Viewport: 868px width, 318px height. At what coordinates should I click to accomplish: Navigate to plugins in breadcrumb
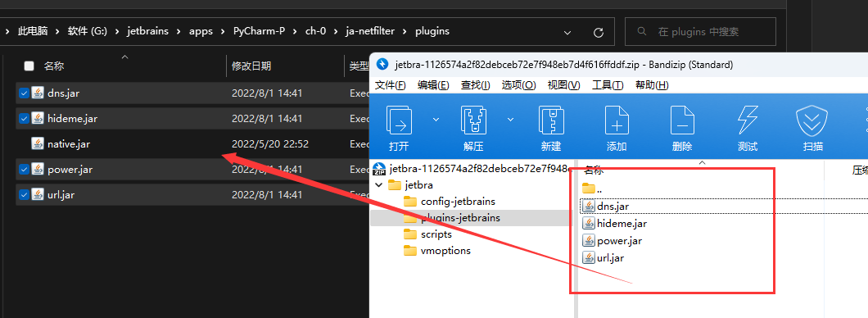click(432, 32)
